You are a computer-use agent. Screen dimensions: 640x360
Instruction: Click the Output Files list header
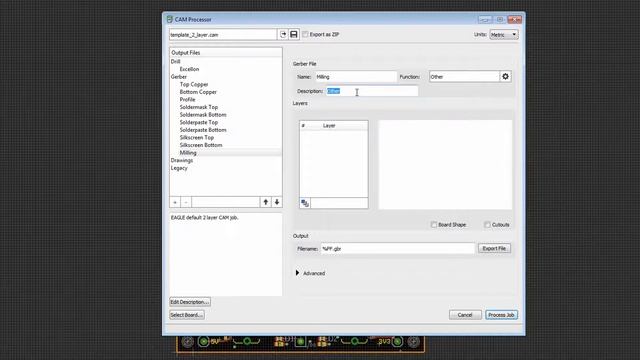(x=226, y=53)
